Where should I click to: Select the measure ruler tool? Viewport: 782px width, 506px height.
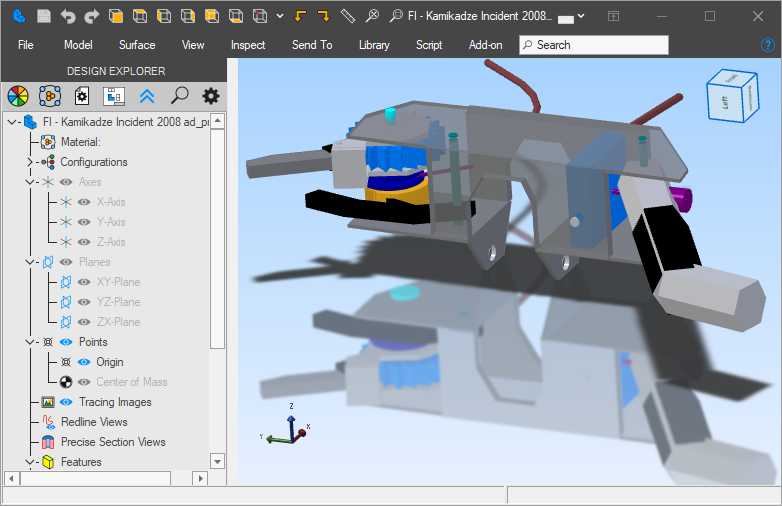tap(348, 16)
